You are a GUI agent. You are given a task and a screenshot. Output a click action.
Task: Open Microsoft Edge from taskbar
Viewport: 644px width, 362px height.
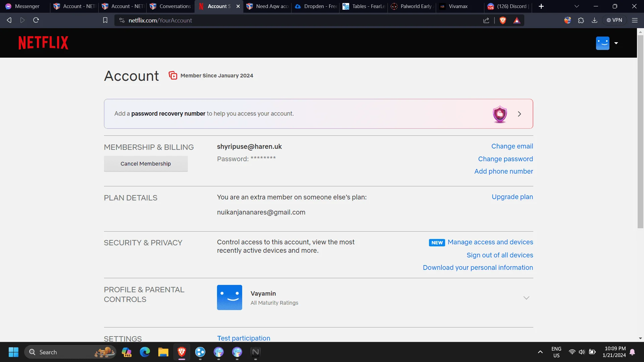145,352
